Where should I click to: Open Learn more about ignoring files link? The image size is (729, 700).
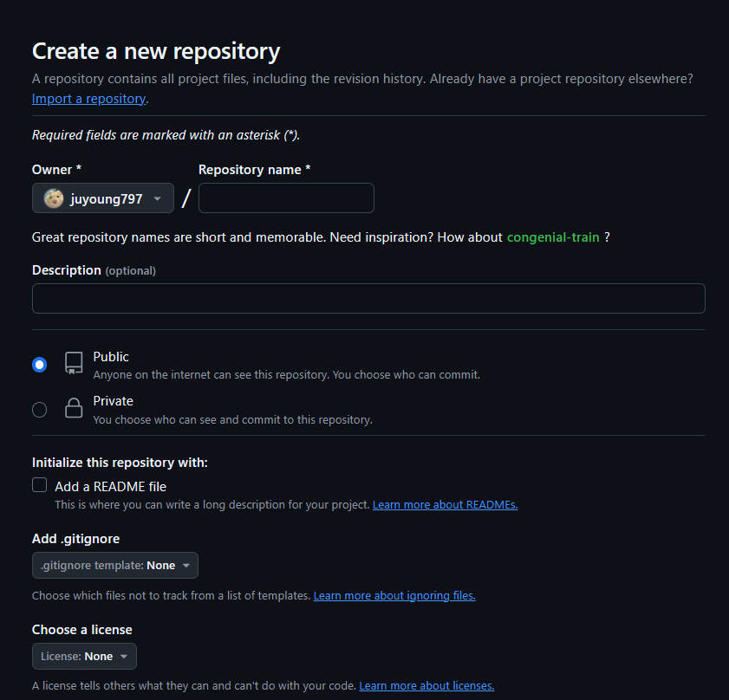[394, 596]
